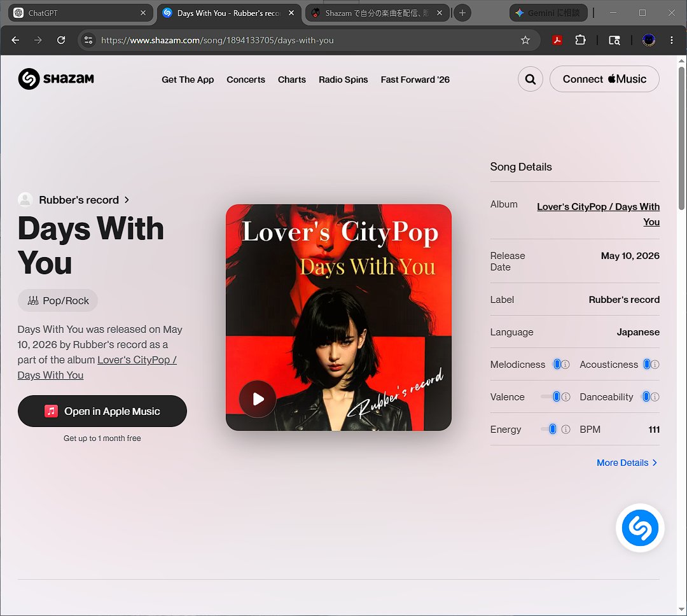Image resolution: width=687 pixels, height=616 pixels.
Task: Click the release date May 10, 2026
Action: [x=630, y=256]
